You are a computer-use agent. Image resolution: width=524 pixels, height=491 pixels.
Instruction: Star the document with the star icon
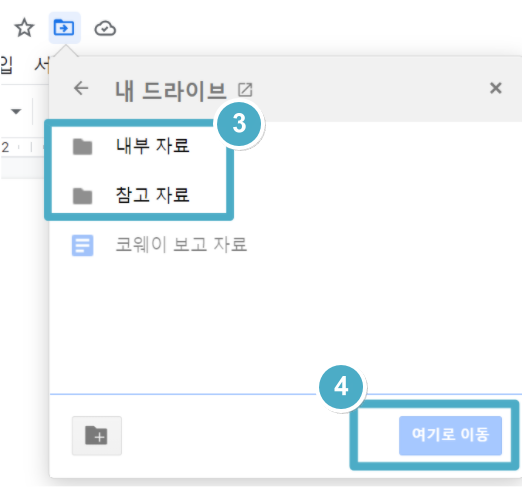(24, 28)
